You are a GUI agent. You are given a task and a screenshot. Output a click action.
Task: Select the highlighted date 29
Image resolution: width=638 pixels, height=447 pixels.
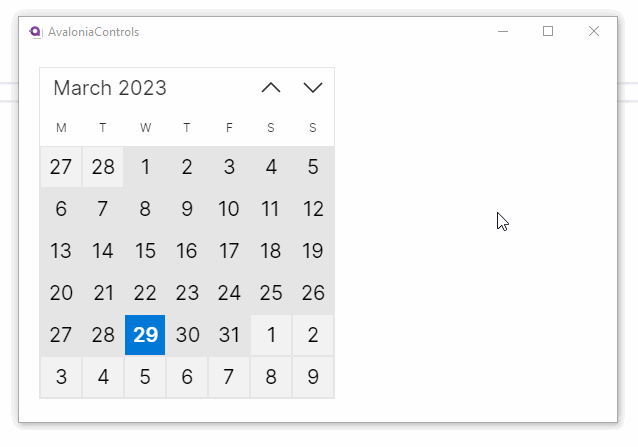coord(145,335)
